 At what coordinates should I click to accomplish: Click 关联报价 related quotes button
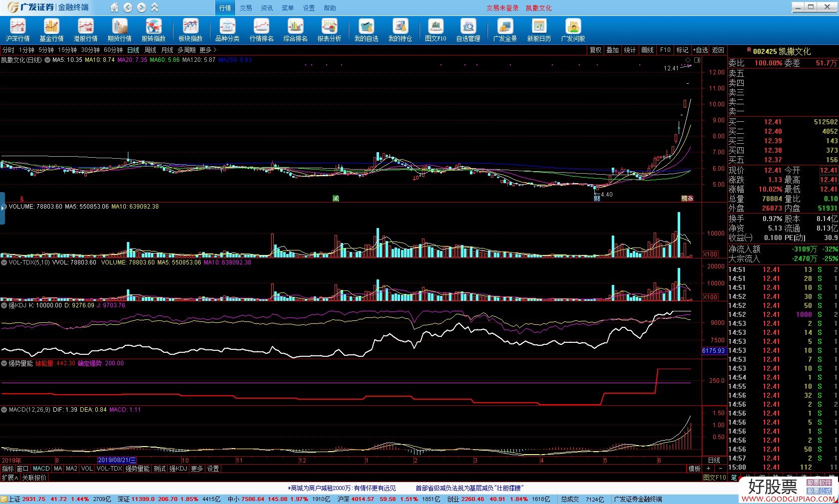(34, 478)
